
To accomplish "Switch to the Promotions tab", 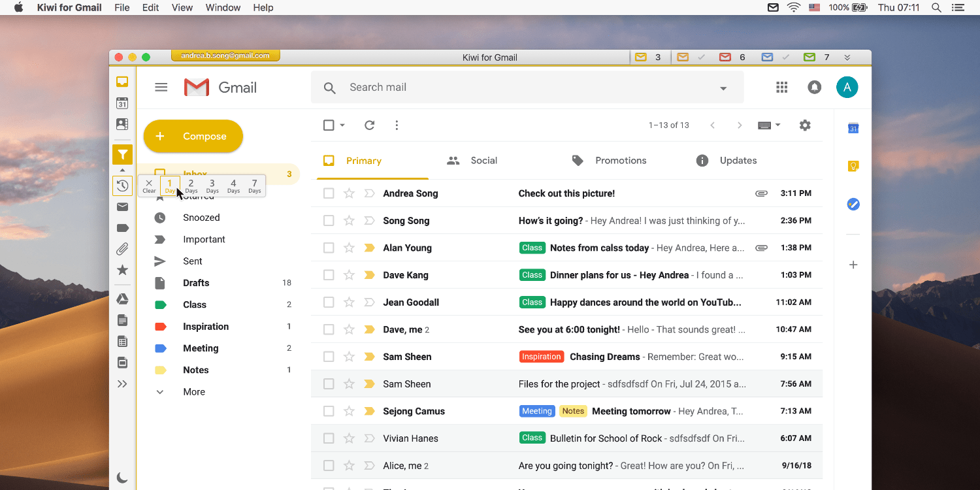I will coord(620,160).
